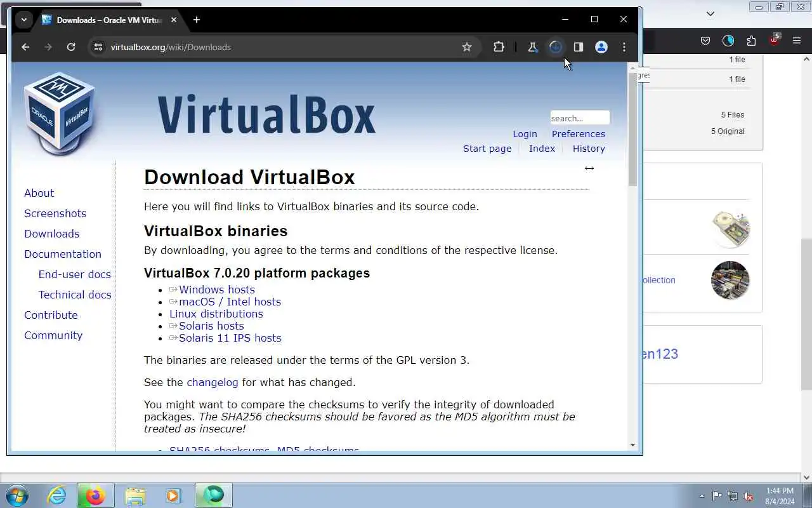Open the Chrome extensions puzzle icon
Image resolution: width=812 pixels, height=508 pixels.
point(499,47)
